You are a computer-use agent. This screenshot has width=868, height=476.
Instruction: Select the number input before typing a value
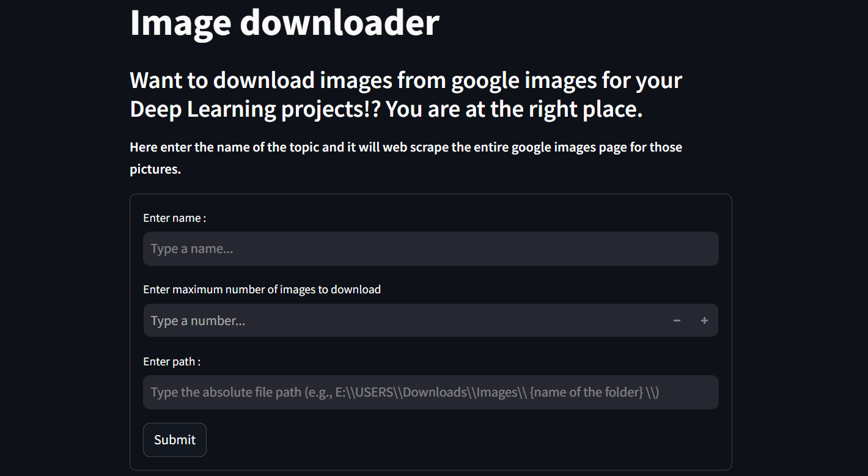[367, 320]
